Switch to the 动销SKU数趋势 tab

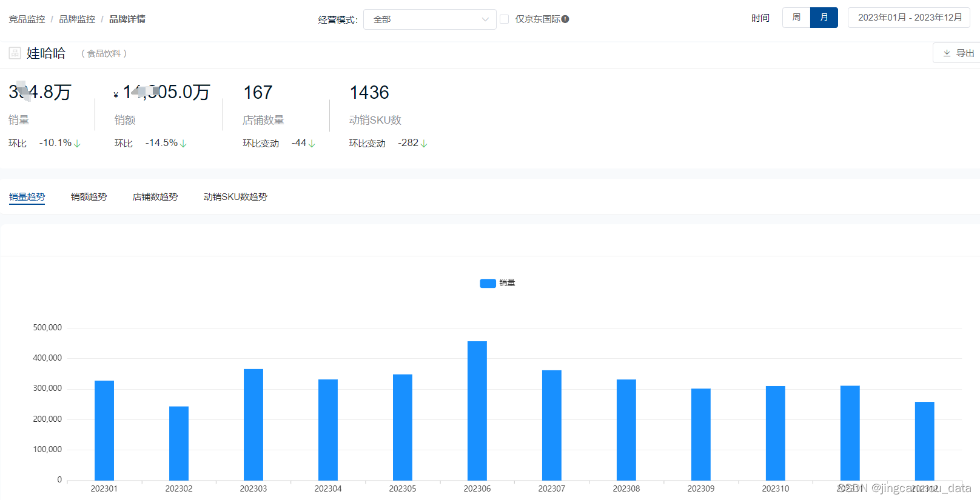(235, 197)
